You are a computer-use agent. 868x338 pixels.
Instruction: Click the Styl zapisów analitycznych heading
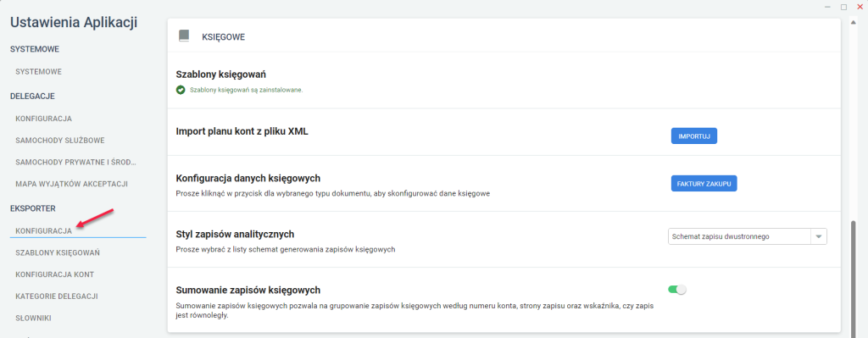pos(235,234)
